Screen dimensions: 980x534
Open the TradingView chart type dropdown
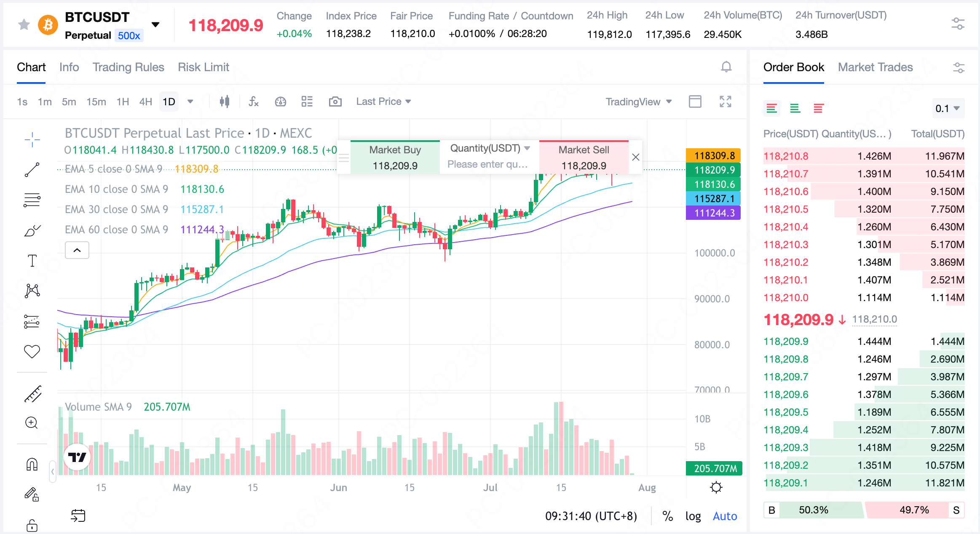(638, 101)
